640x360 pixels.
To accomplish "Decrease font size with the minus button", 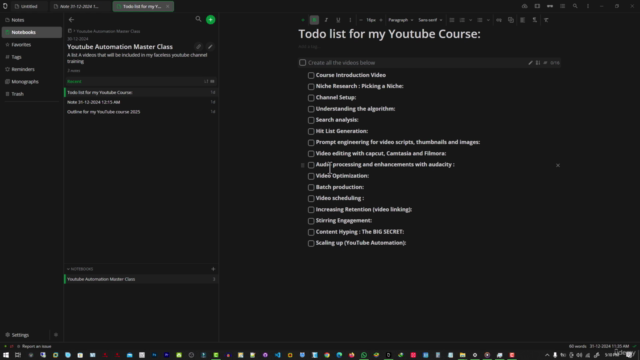I will tap(361, 20).
